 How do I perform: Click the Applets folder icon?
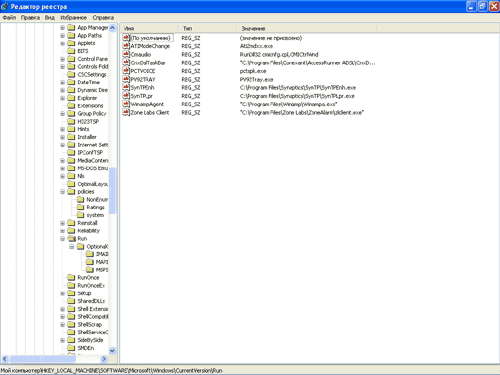coord(71,43)
